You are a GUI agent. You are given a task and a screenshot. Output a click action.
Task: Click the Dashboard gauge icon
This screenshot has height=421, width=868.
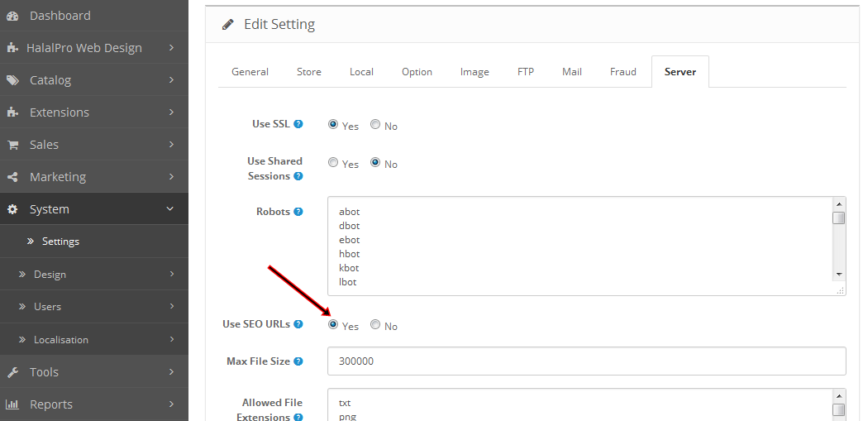point(12,16)
